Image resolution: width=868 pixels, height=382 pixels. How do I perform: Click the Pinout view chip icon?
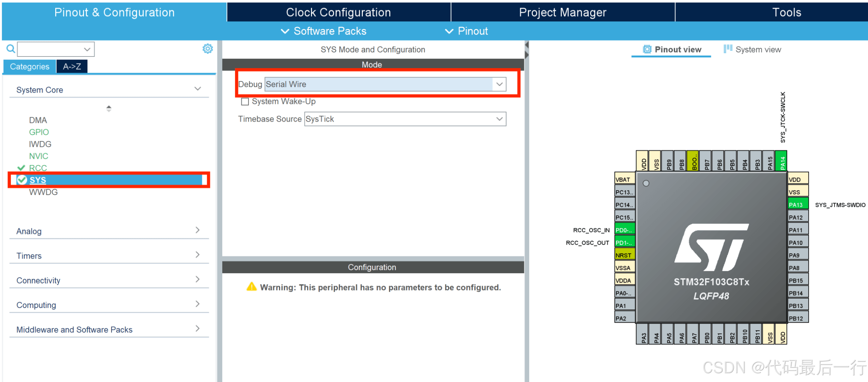pos(647,50)
